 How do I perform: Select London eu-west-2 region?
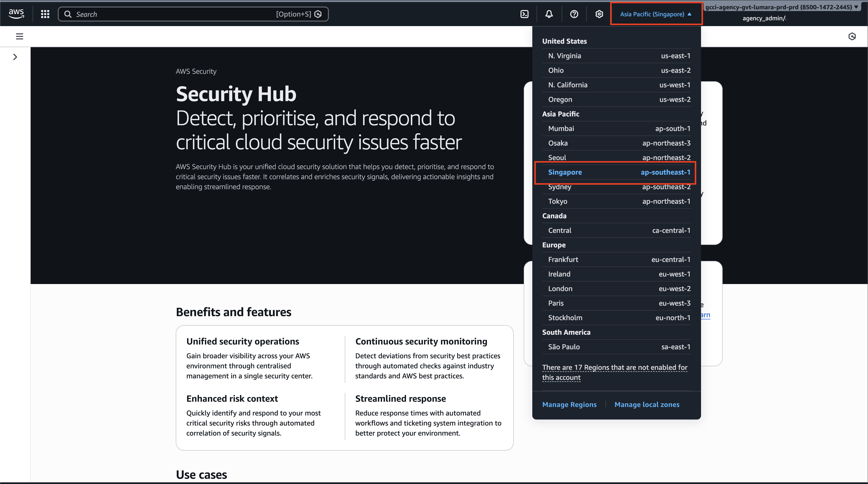point(616,288)
